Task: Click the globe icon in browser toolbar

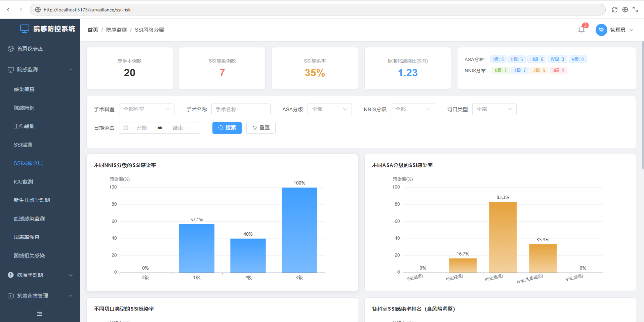Action: (x=625, y=10)
